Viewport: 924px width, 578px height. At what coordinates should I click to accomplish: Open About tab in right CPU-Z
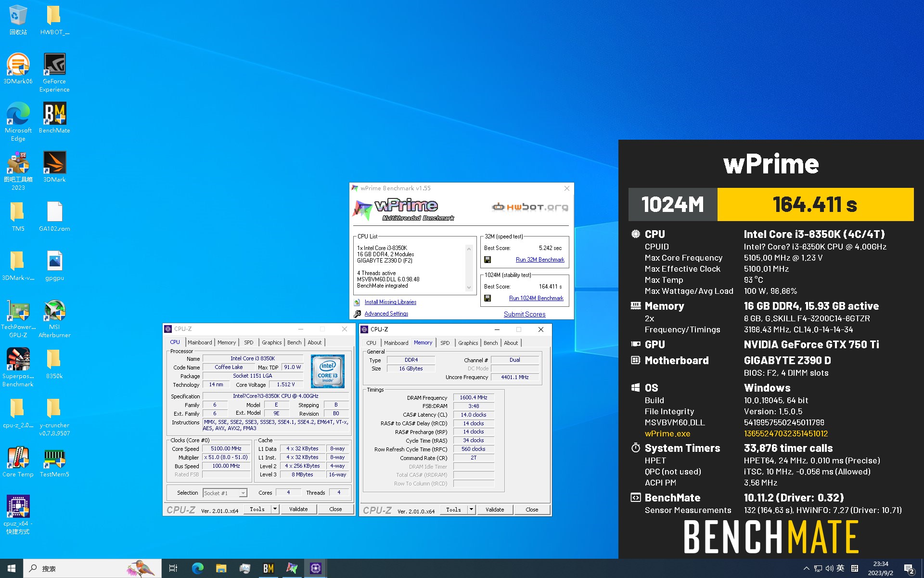click(x=511, y=343)
